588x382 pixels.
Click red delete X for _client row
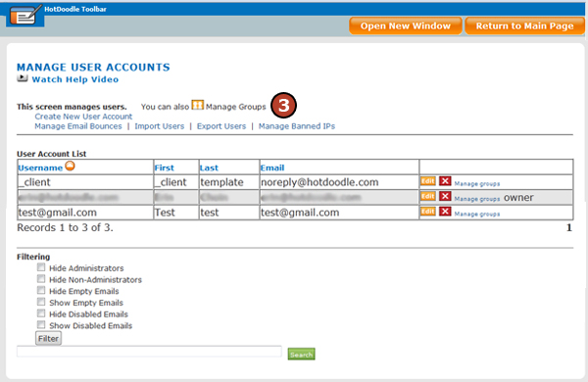445,181
